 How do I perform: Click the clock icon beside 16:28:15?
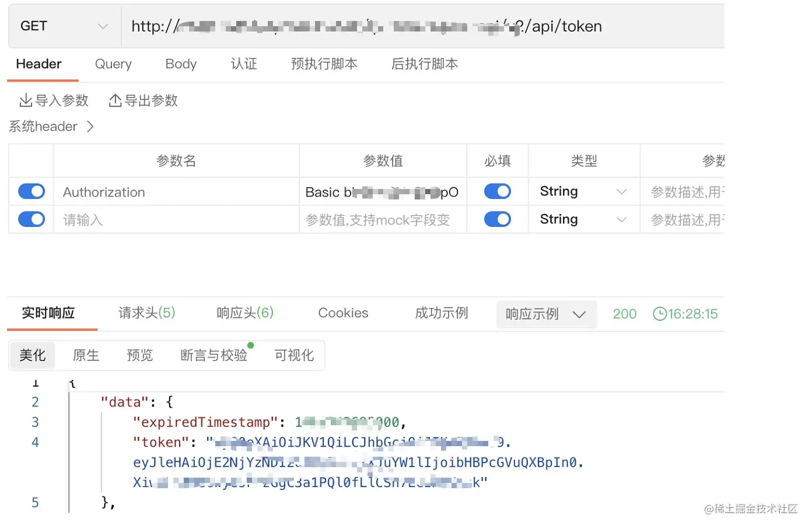point(659,314)
